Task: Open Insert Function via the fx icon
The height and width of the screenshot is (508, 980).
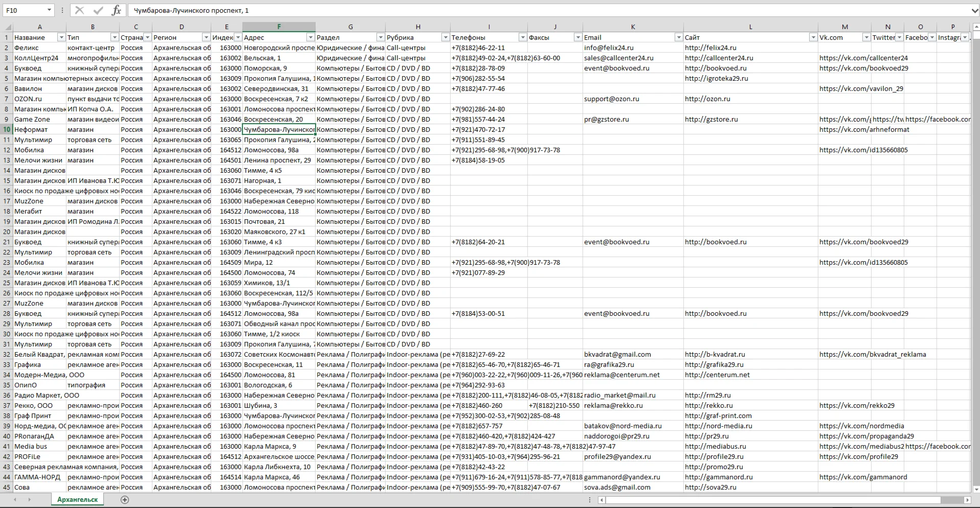Action: click(x=117, y=10)
